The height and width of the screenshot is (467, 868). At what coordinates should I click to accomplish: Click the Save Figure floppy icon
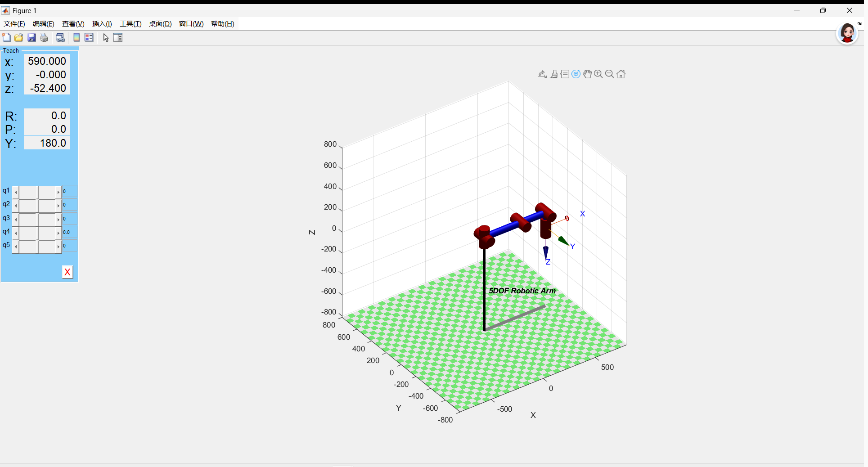[x=31, y=38]
